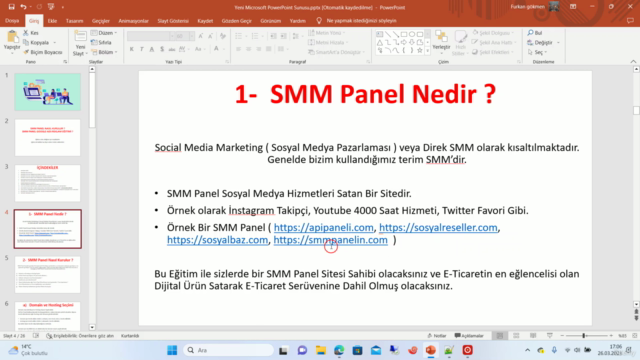
Task: Open https://sosyalbaz.com link
Action: [x=218, y=240]
